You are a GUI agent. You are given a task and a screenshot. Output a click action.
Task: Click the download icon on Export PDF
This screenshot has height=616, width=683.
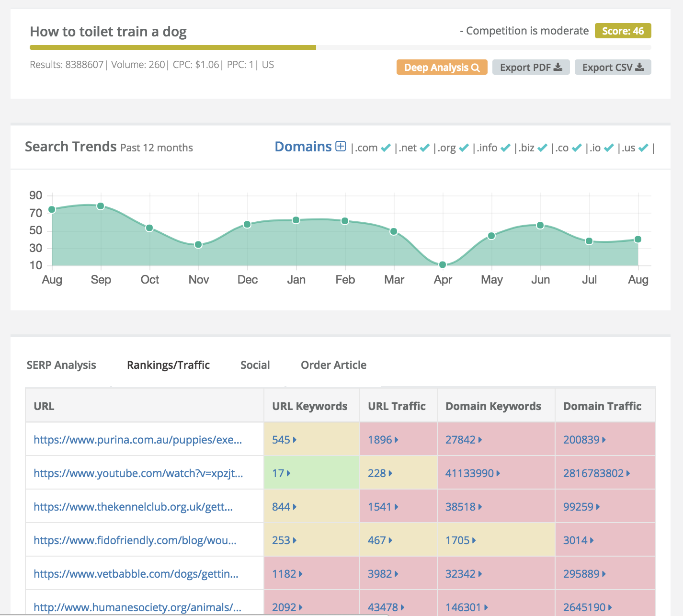click(x=558, y=67)
